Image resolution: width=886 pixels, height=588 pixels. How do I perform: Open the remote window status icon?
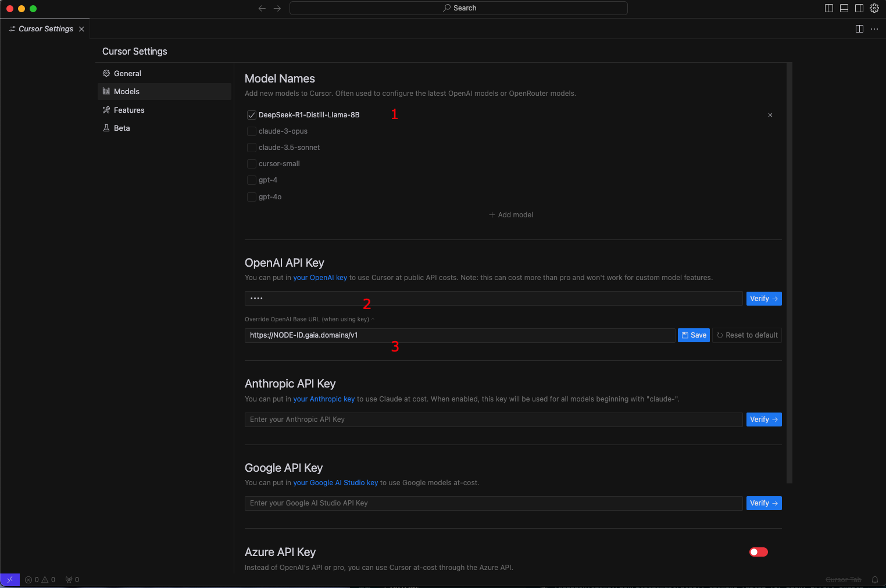click(10, 580)
